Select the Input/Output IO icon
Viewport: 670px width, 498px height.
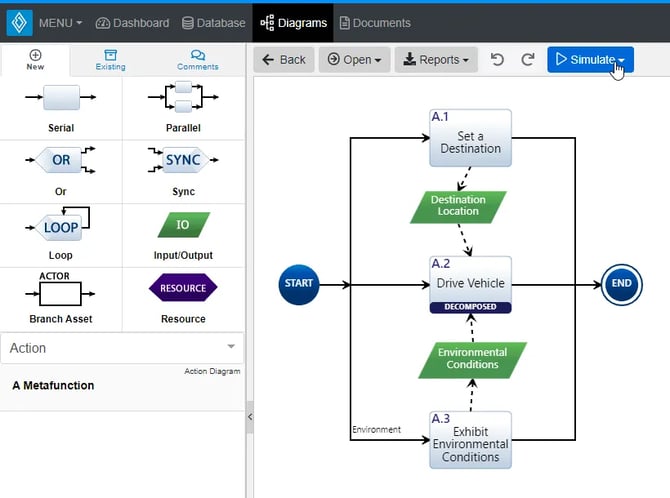[183, 225]
